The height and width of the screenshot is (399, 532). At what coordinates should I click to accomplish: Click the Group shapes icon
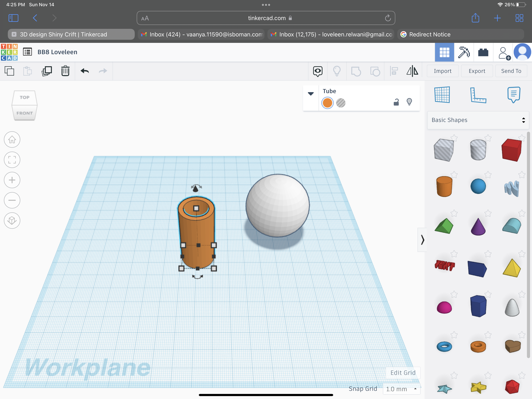[x=356, y=71]
